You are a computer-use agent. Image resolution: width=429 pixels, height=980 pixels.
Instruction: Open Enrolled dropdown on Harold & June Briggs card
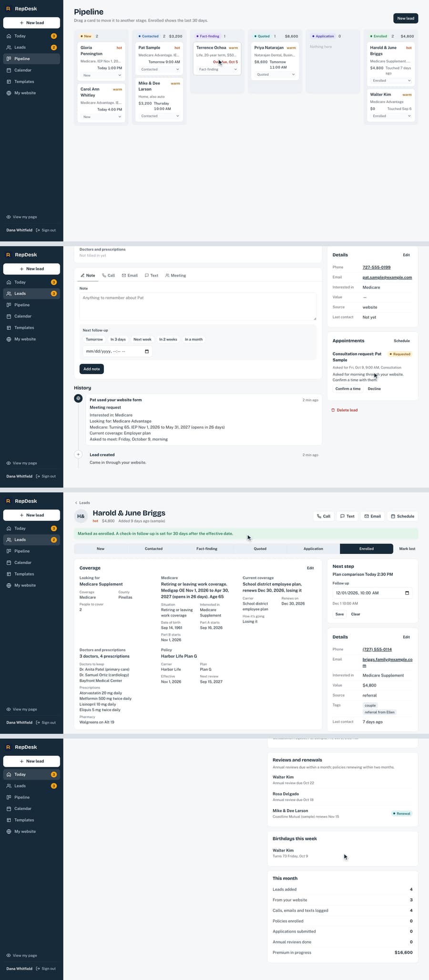tap(391, 81)
